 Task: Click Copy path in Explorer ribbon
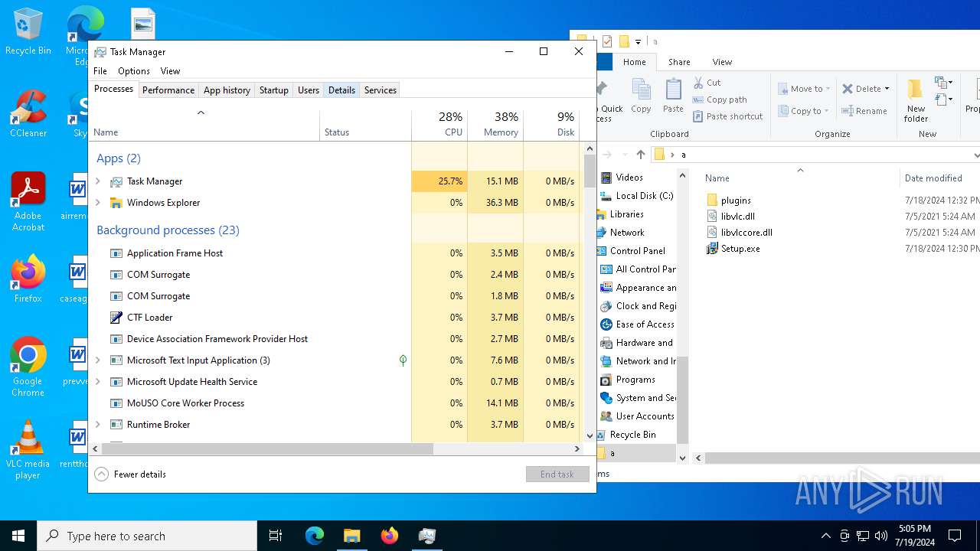pos(720,99)
